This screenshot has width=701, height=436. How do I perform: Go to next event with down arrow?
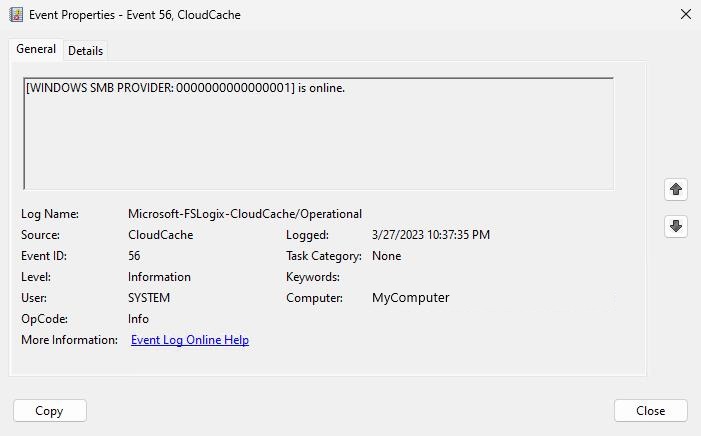tap(676, 226)
